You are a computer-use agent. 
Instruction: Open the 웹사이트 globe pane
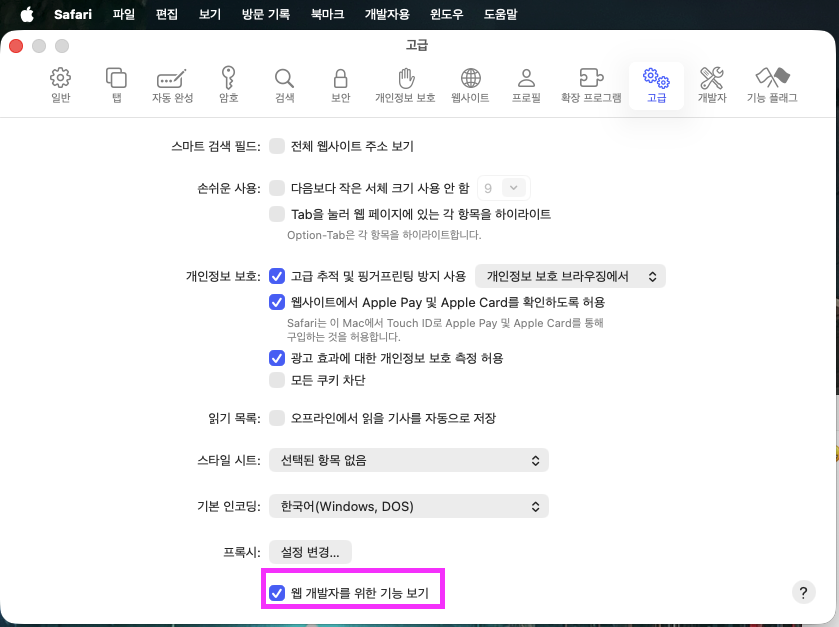click(470, 86)
